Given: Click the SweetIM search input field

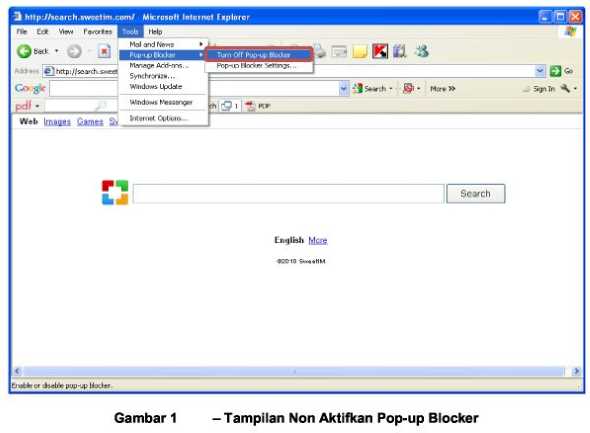Looking at the screenshot, I should (289, 193).
